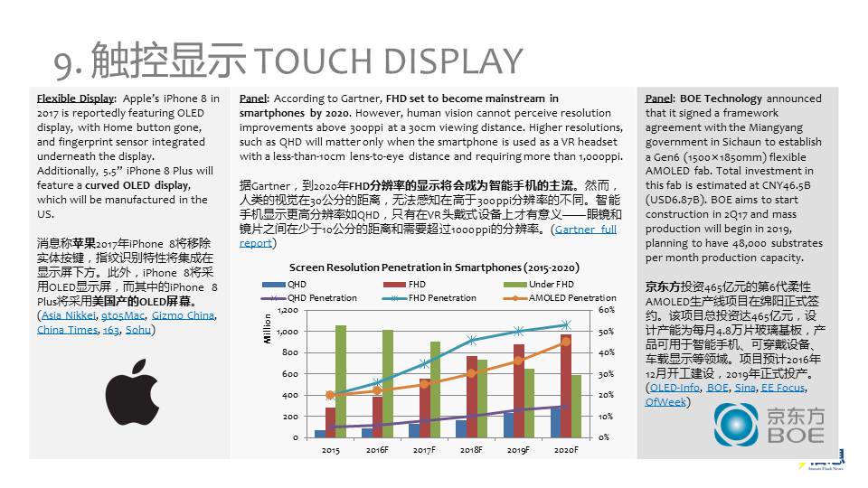868x488 pixels.
Task: Click the QHD Penetration legend entry
Action: coord(309,298)
